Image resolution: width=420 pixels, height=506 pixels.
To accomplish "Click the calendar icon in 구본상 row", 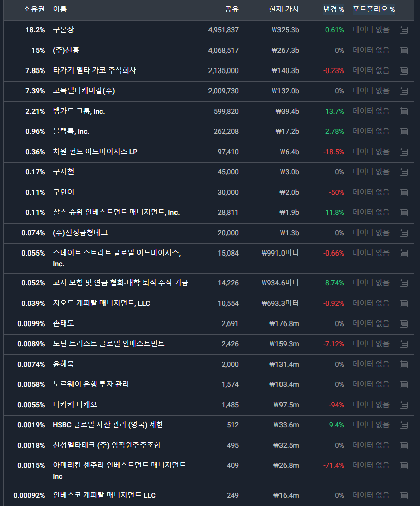I will pyautogui.click(x=404, y=30).
